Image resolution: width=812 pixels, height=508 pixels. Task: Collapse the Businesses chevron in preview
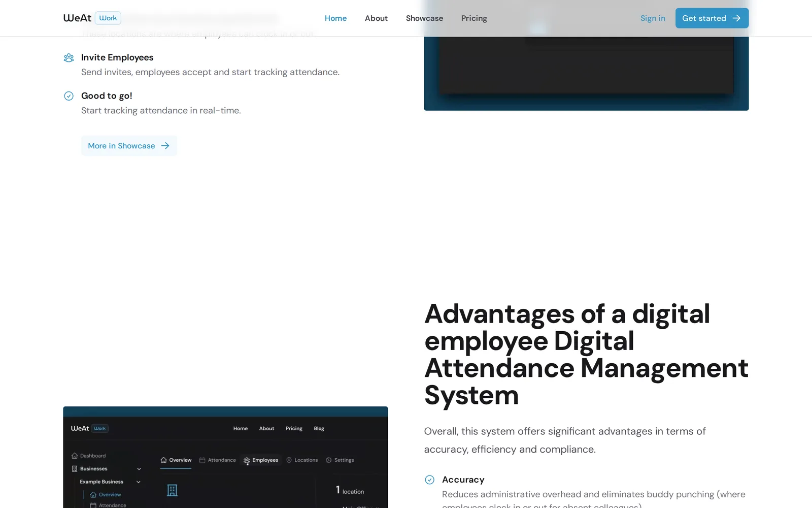[x=139, y=469]
